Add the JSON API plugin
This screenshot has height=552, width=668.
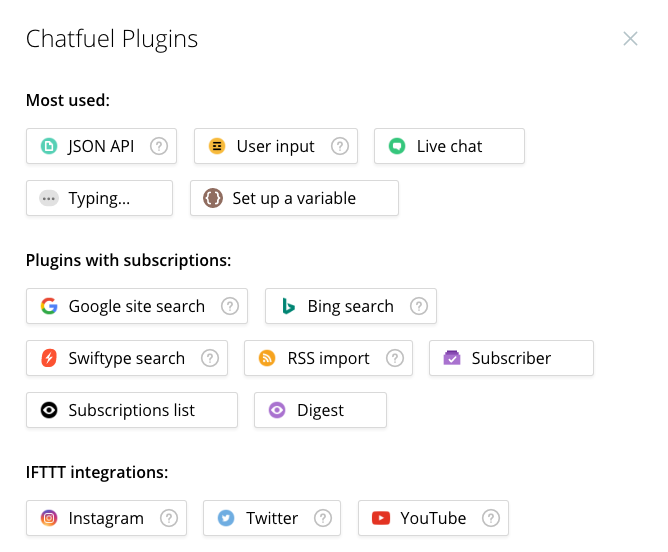(x=90, y=146)
